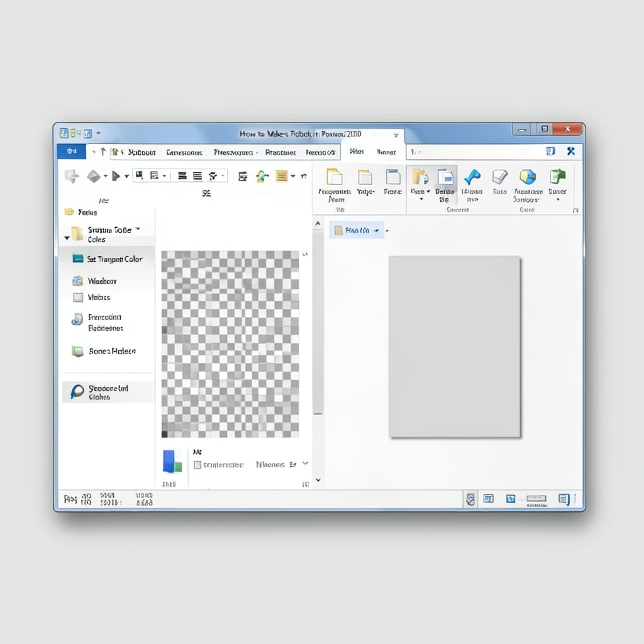Click the stacked-boxes icon left of green icon
The height and width of the screenshot is (644, 644).
click(x=243, y=177)
